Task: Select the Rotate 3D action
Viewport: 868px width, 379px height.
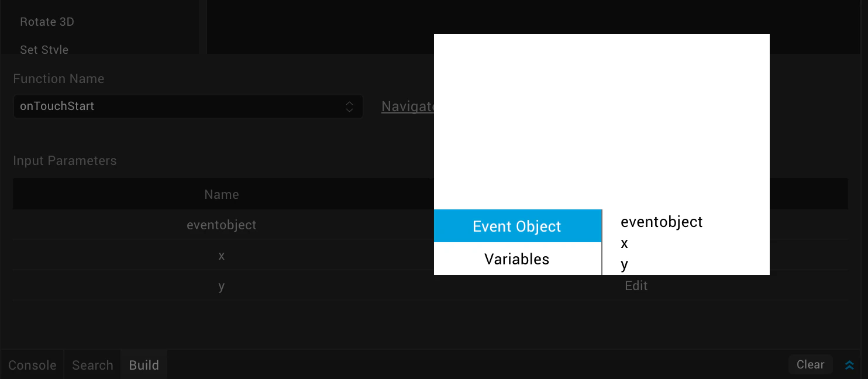Action: (x=47, y=22)
